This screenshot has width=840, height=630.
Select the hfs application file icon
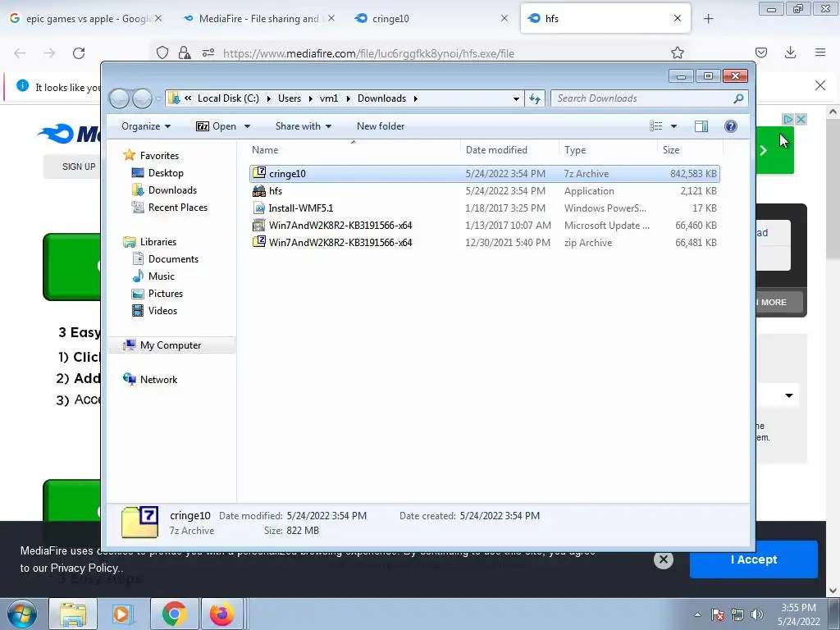pos(259,190)
